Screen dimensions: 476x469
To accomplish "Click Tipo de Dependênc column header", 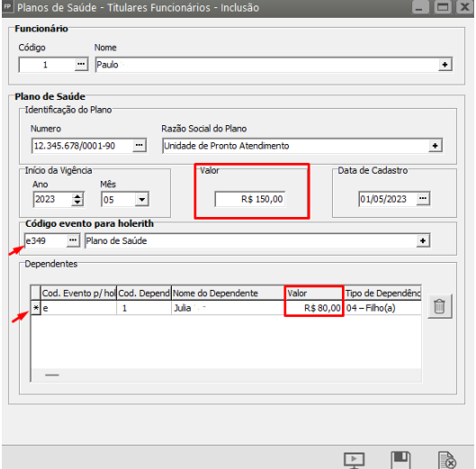I will pos(382,293).
